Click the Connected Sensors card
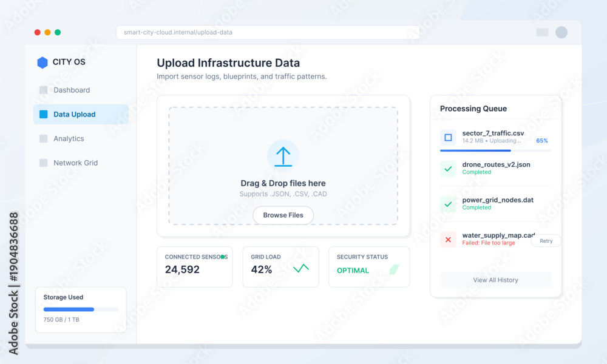The image size is (607, 364). [195, 267]
